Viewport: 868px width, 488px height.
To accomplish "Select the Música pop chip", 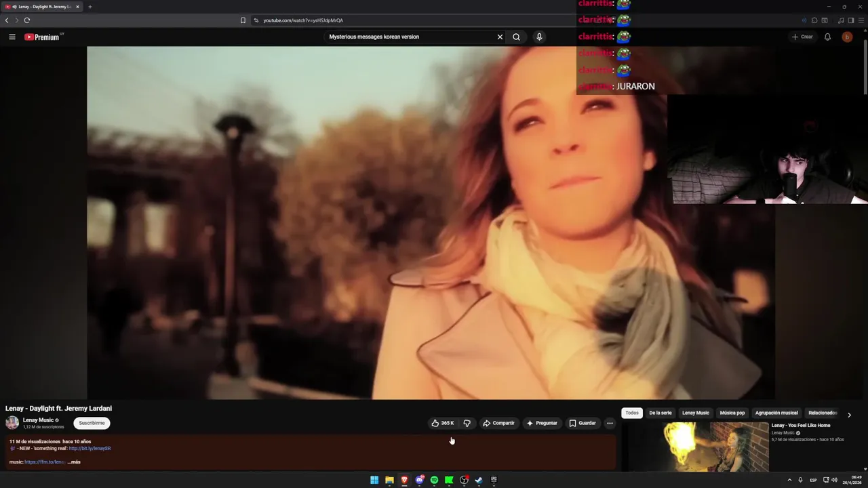I will (732, 413).
